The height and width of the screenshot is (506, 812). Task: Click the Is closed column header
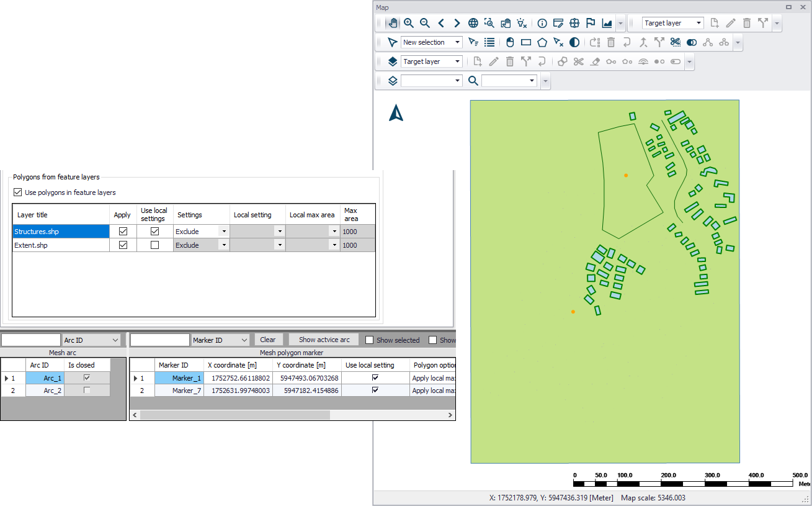(x=87, y=365)
